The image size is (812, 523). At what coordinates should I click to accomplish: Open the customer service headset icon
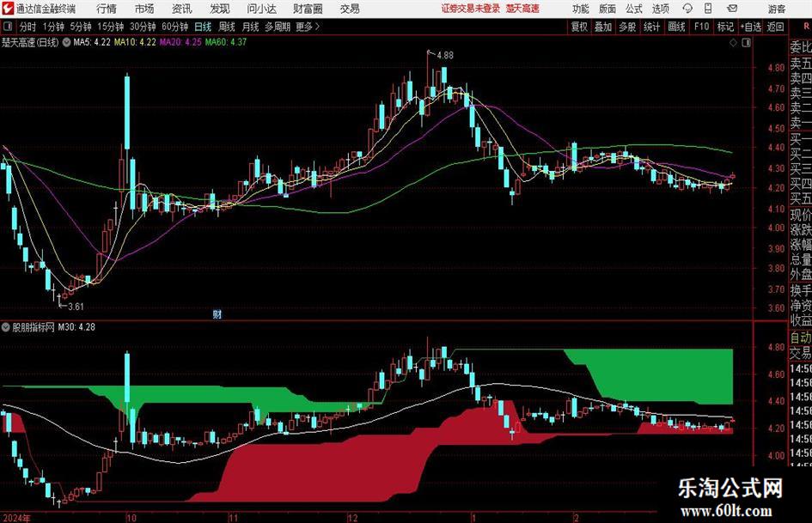687,9
